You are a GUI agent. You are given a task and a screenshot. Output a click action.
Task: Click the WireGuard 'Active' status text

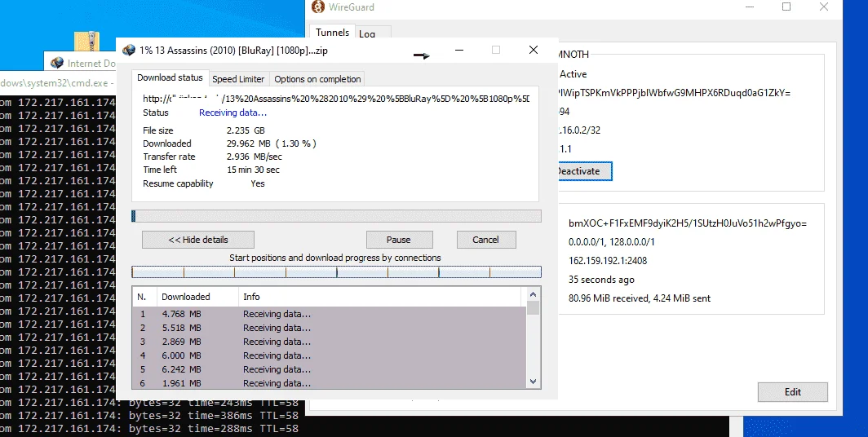573,74
